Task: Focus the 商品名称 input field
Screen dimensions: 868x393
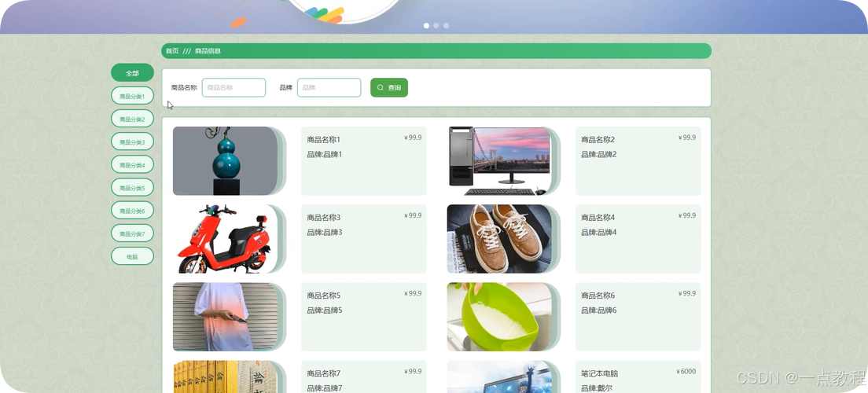Action: pyautogui.click(x=234, y=87)
